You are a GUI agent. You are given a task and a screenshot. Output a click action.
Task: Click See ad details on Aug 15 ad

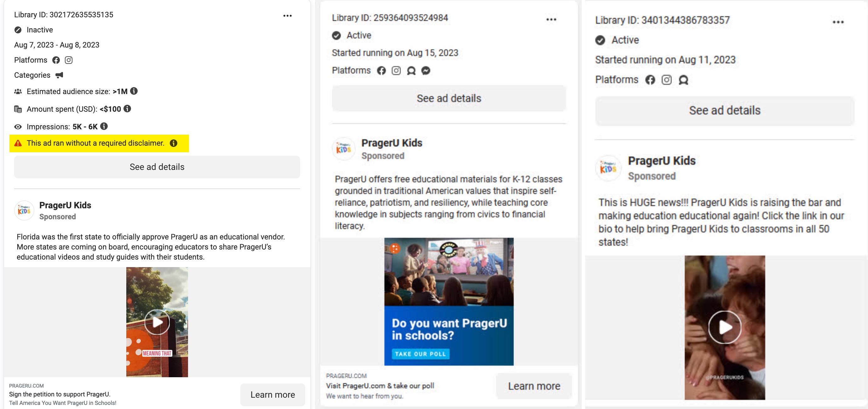(448, 98)
